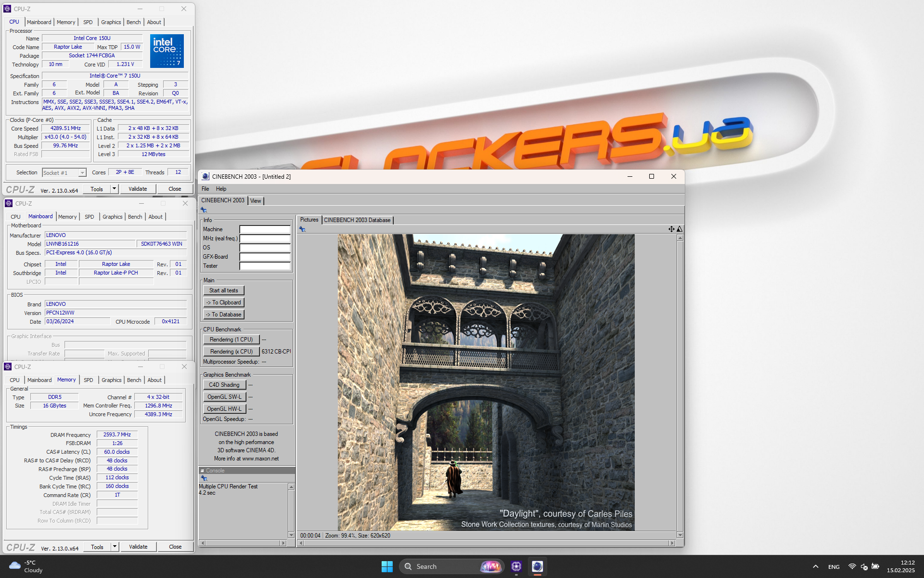
Task: Click the CPU-Z app icon in the Mainboard window title bar
Action: pos(8,203)
